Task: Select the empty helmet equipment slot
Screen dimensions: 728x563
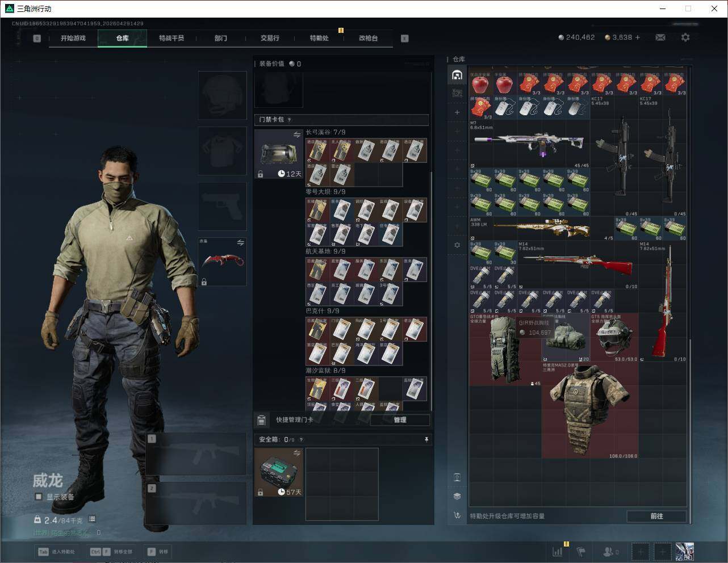Action: 223,95
